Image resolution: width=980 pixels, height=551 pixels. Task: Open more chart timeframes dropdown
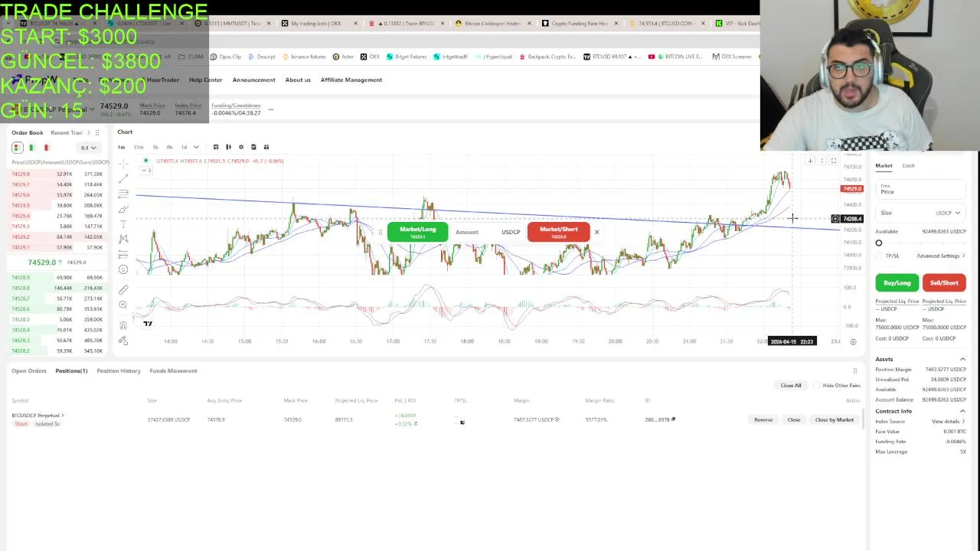(196, 147)
